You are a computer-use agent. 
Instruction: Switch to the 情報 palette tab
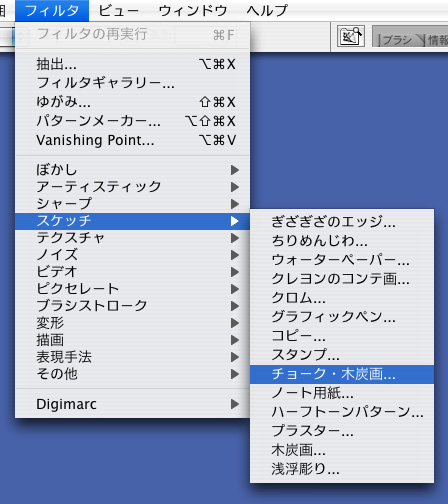(438, 40)
